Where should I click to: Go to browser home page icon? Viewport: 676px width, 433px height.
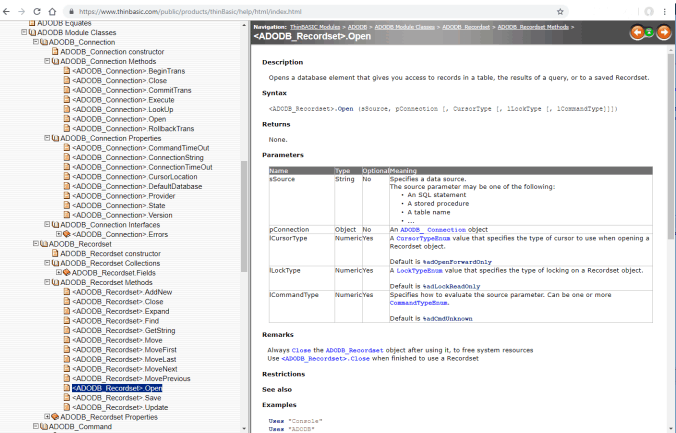click(x=52, y=12)
